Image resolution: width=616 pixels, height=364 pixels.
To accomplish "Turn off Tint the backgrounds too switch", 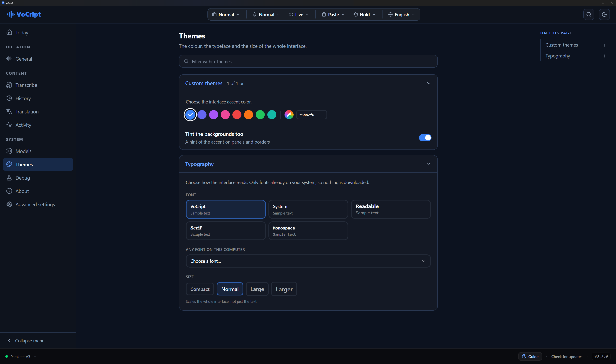I will (425, 138).
